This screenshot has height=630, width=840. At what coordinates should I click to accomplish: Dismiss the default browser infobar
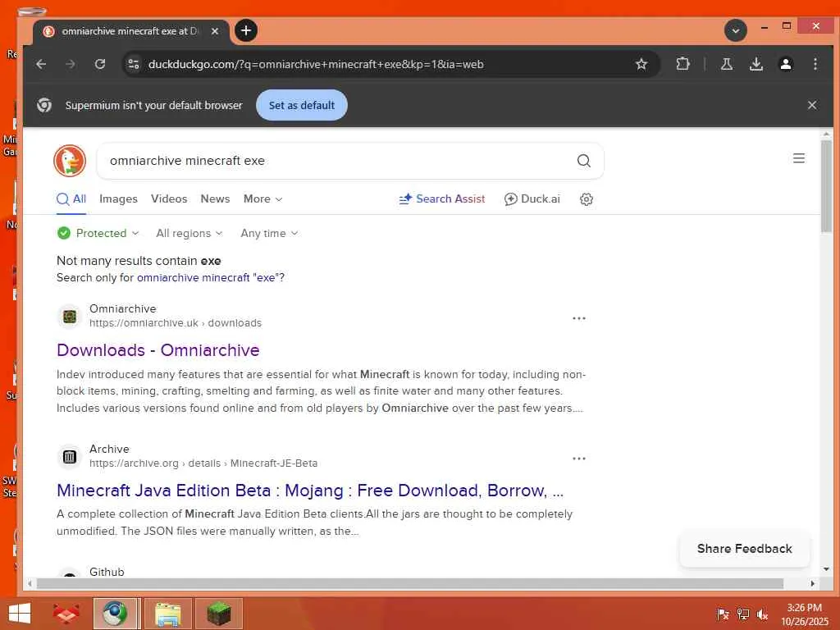(812, 105)
